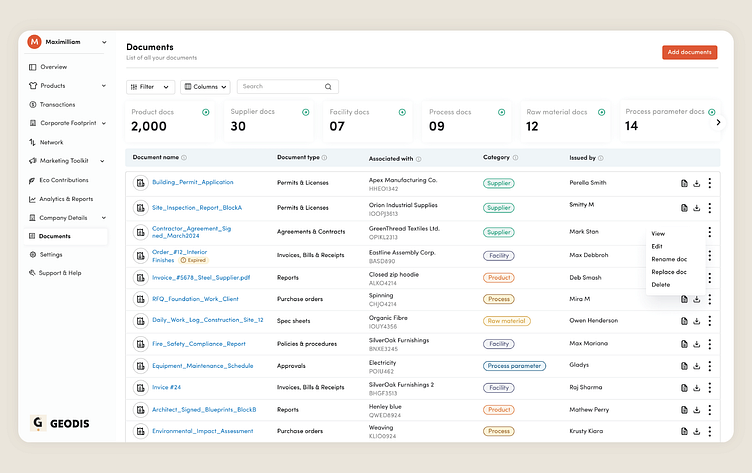Click the Expired badge on Order_#12
The width and height of the screenshot is (752, 473).
(193, 260)
